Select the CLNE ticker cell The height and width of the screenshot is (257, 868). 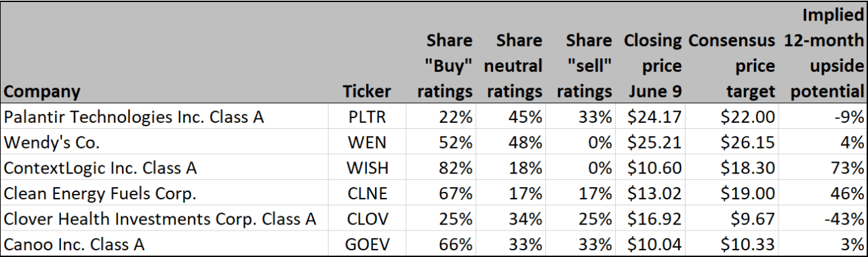point(367,194)
